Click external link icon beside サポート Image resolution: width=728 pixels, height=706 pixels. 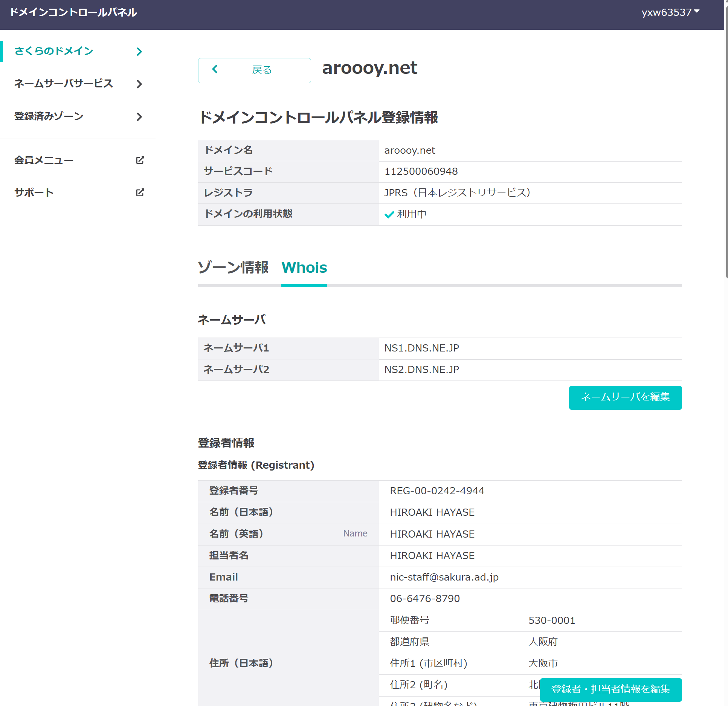point(140,193)
